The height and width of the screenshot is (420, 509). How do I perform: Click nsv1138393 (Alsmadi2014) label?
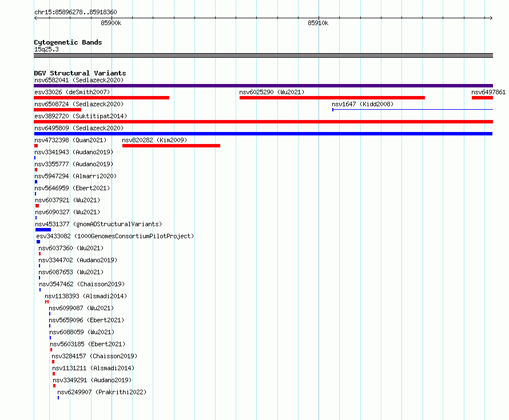coord(86,296)
